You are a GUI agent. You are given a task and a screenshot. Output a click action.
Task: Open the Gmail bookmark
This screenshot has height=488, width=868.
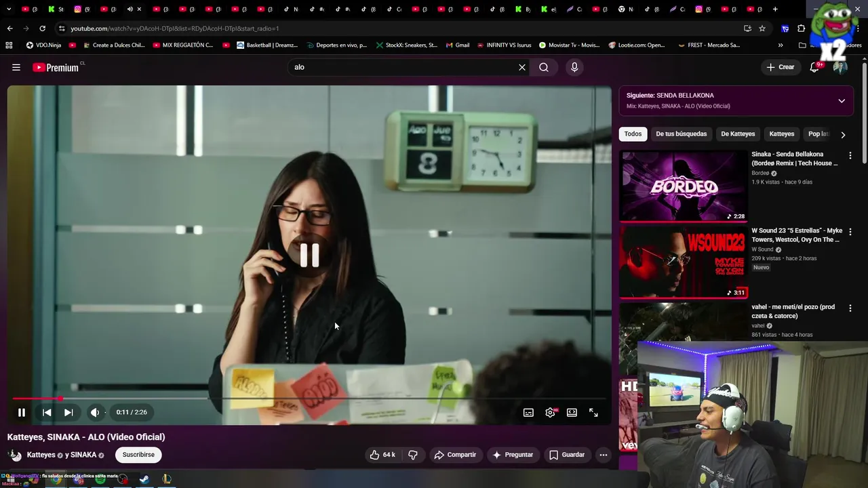458,45
